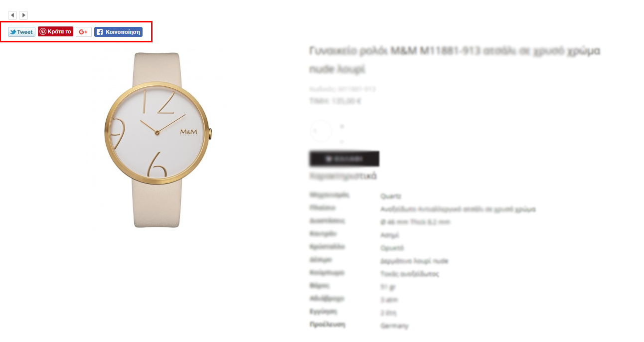This screenshot has height=342, width=644.
Task: Select the Germany origin value
Action: point(394,326)
